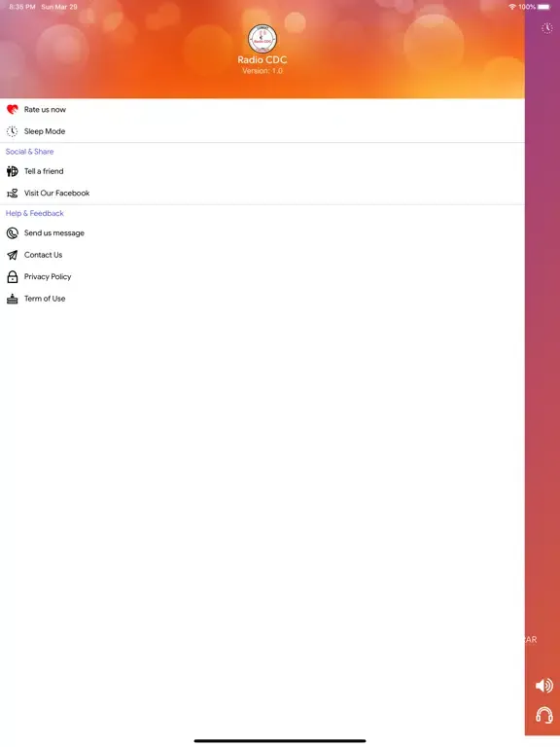
Task: Choose Tell a friend option
Action: (x=262, y=171)
